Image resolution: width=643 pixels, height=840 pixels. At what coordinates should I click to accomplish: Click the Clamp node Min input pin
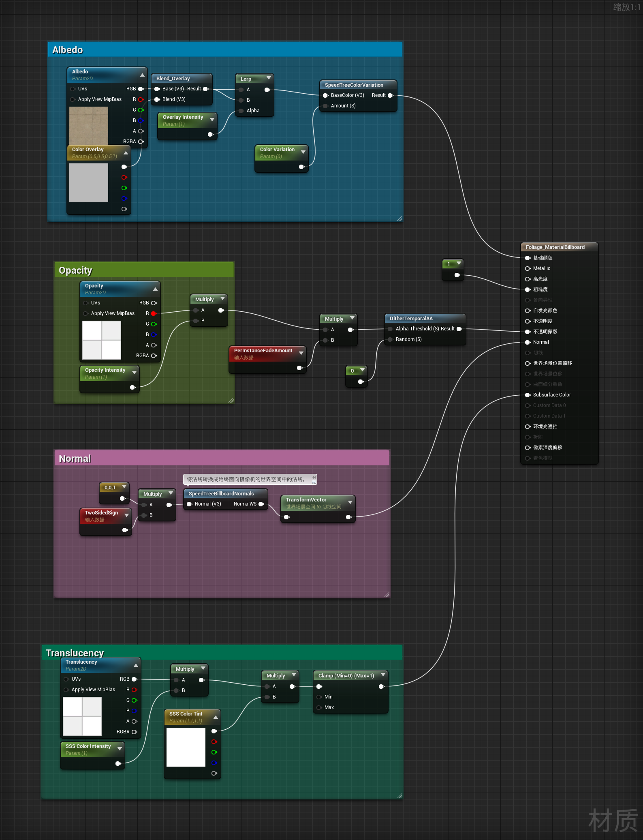click(x=319, y=697)
